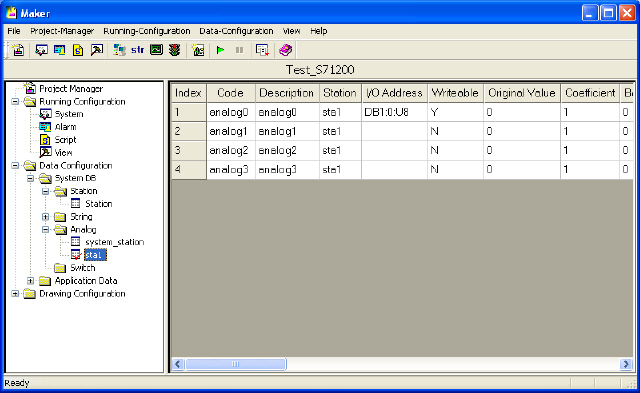Viewport: 640px width, 393px height.
Task: Start running with the green play button
Action: (x=220, y=50)
